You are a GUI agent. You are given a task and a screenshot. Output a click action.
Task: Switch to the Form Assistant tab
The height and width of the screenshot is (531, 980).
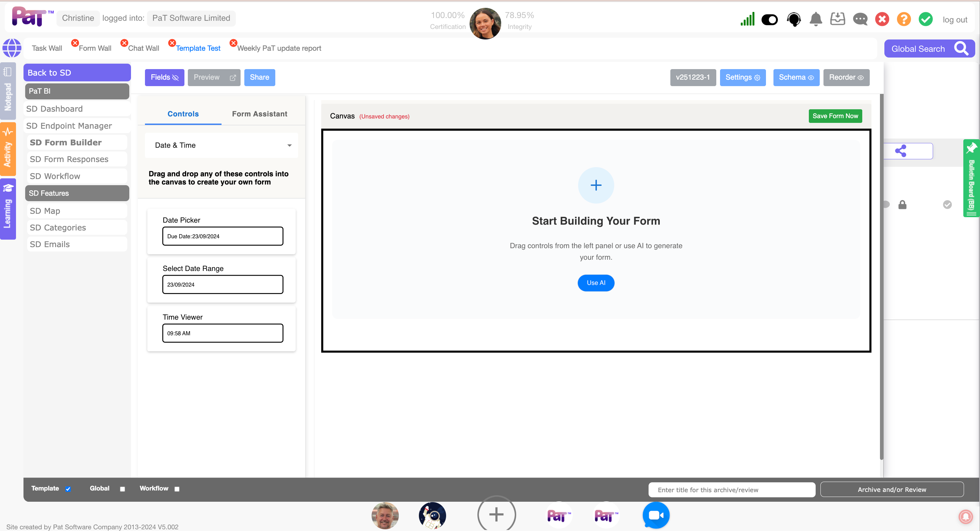(x=259, y=114)
